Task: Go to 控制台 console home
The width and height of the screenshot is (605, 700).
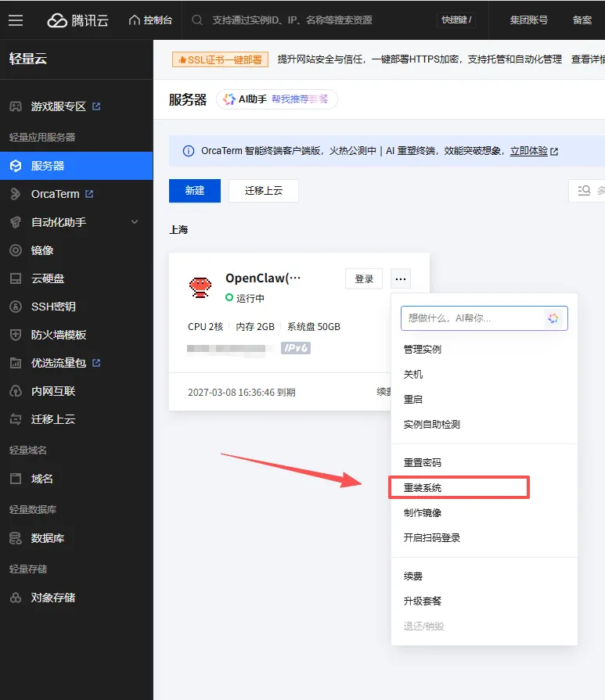Action: [x=150, y=20]
